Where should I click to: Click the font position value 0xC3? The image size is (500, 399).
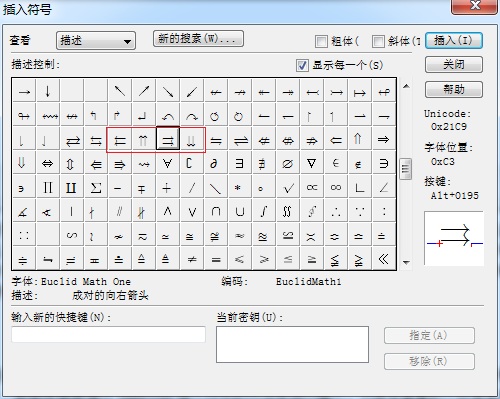point(442,162)
